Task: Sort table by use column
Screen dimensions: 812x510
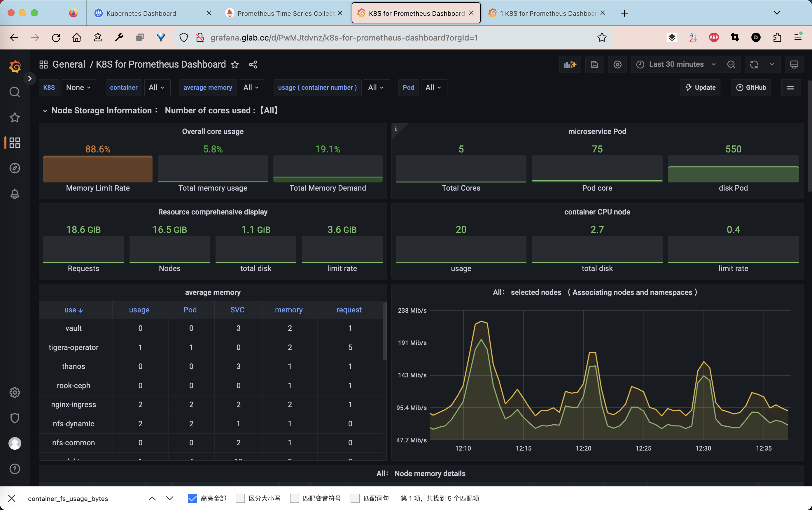Action: pyautogui.click(x=73, y=310)
